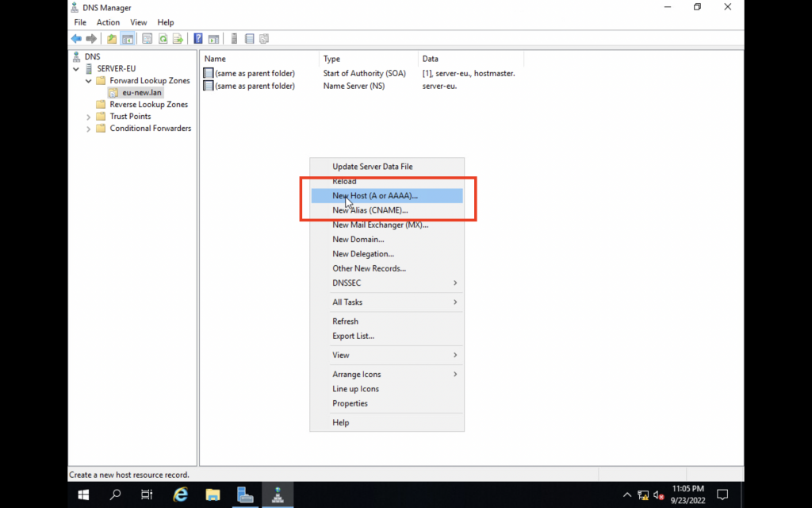Viewport: 812px width, 508px height.
Task: Click the Forward arrow in the toolbar
Action: (x=91, y=39)
